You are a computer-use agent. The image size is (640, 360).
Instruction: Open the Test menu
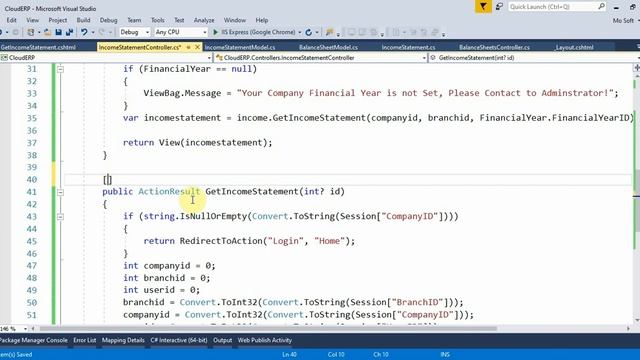pyautogui.click(x=179, y=20)
